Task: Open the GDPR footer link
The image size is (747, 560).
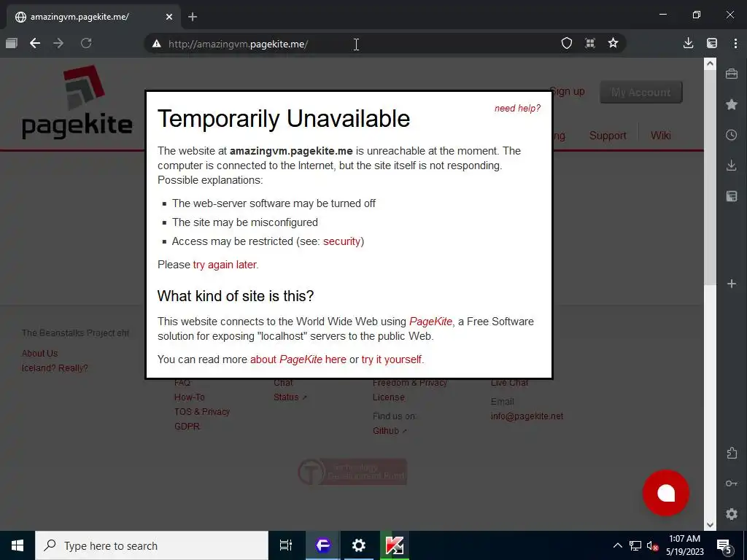Action: (187, 426)
